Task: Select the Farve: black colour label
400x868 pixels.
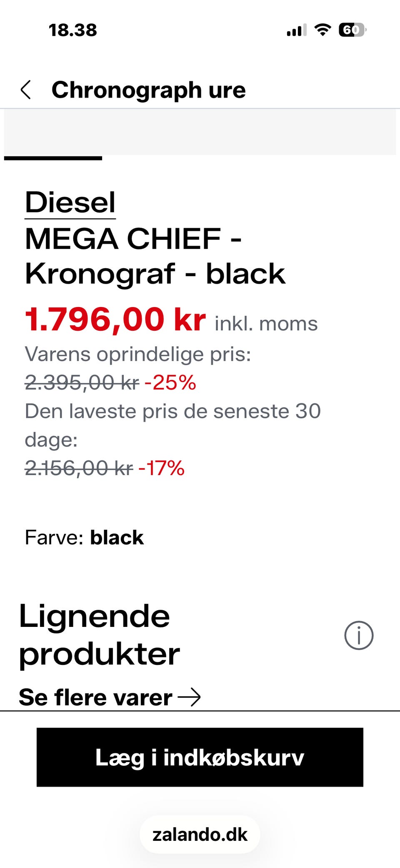Action: (84, 537)
